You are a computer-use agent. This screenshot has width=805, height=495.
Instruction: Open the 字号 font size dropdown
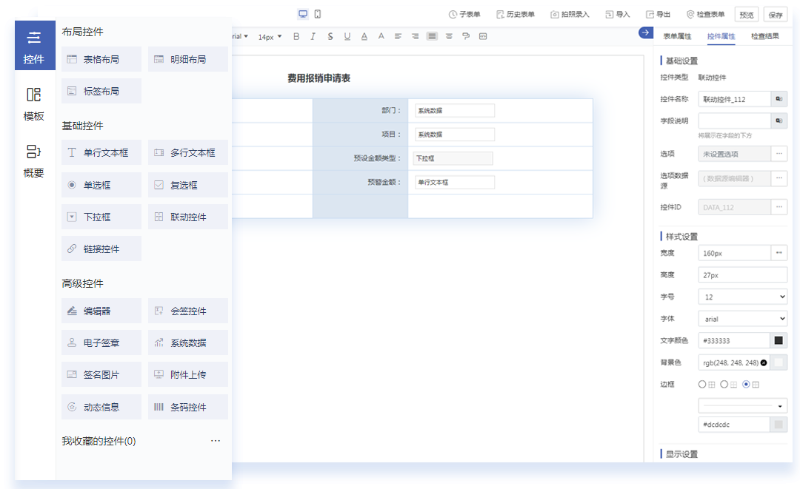click(742, 297)
